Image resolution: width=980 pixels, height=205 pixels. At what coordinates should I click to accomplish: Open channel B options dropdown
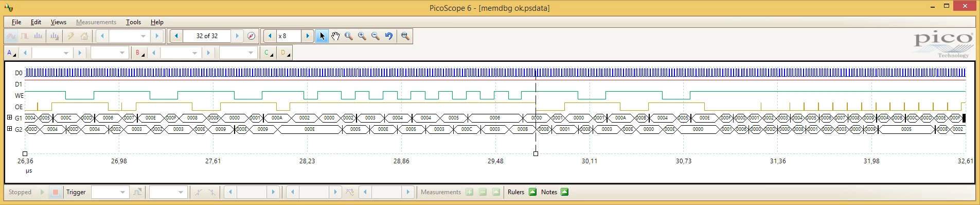pyautogui.click(x=139, y=53)
